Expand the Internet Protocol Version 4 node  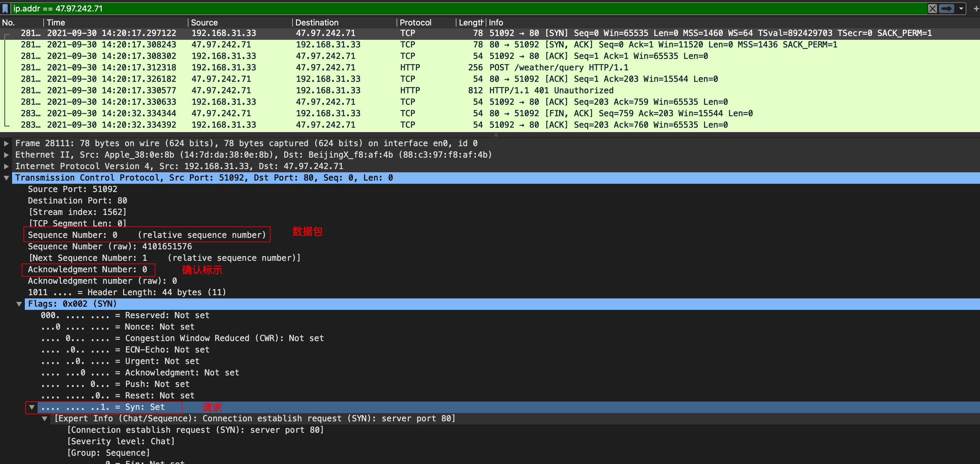coord(6,166)
